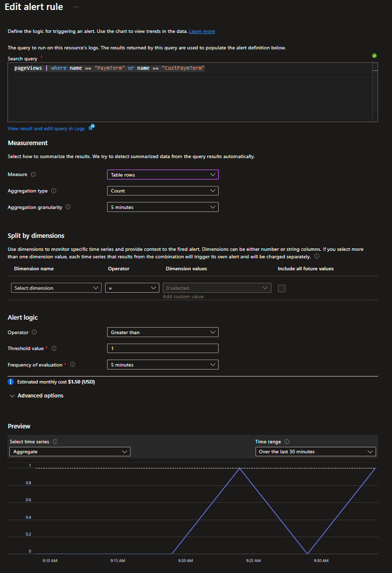The image size is (392, 573).
Task: Open the Select dimension dropdown
Action: coord(56,288)
